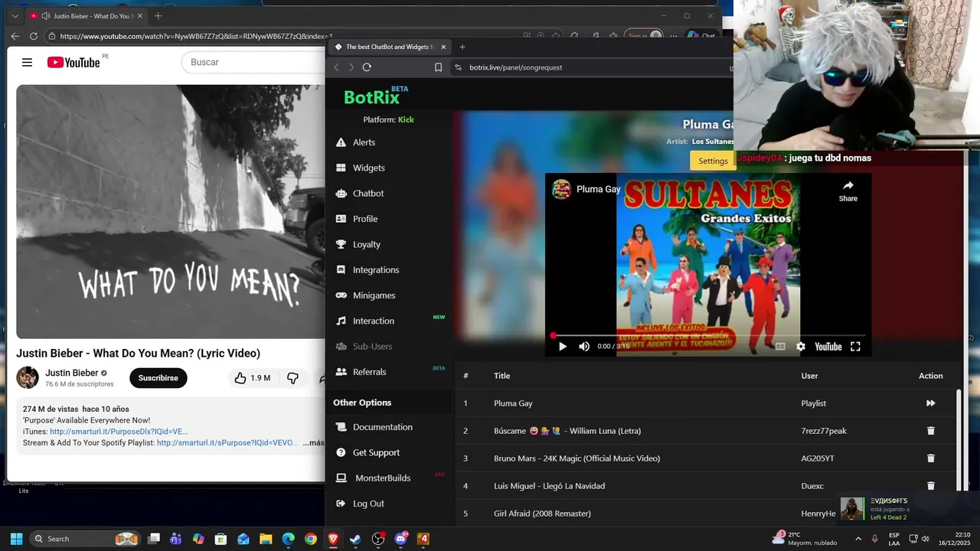Reload the YouTube page
This screenshot has height=551, width=980.
pos(33,36)
